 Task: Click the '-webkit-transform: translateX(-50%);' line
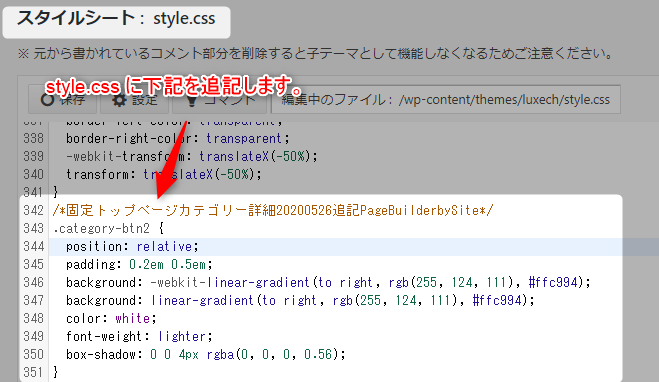coord(192,156)
